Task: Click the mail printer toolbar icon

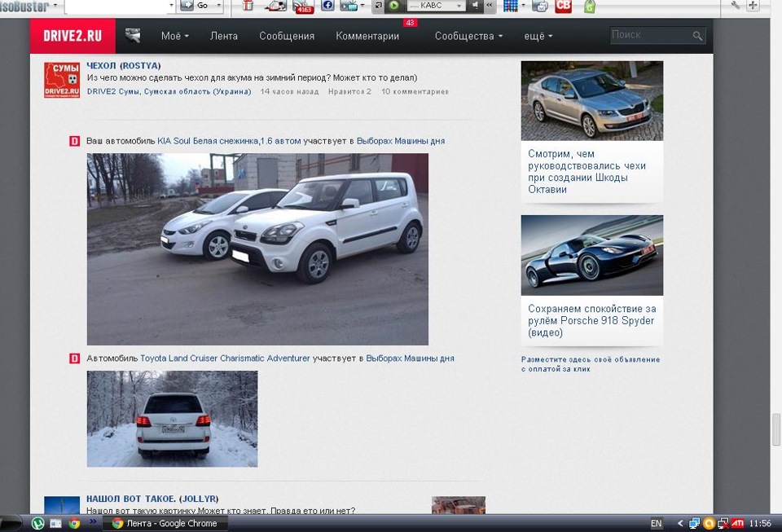Action: (539, 6)
